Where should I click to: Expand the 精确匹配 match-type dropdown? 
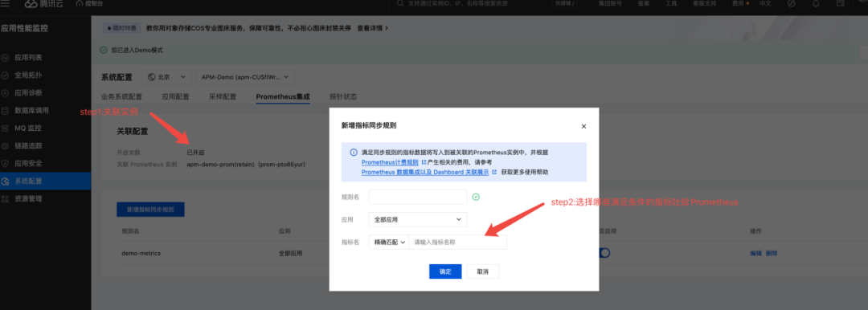(389, 242)
